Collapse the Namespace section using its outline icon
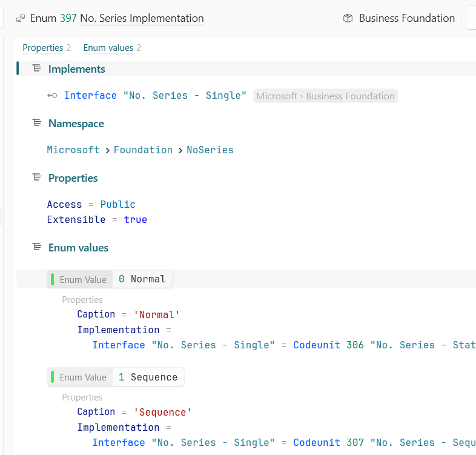This screenshot has width=476, height=455. coord(37,123)
